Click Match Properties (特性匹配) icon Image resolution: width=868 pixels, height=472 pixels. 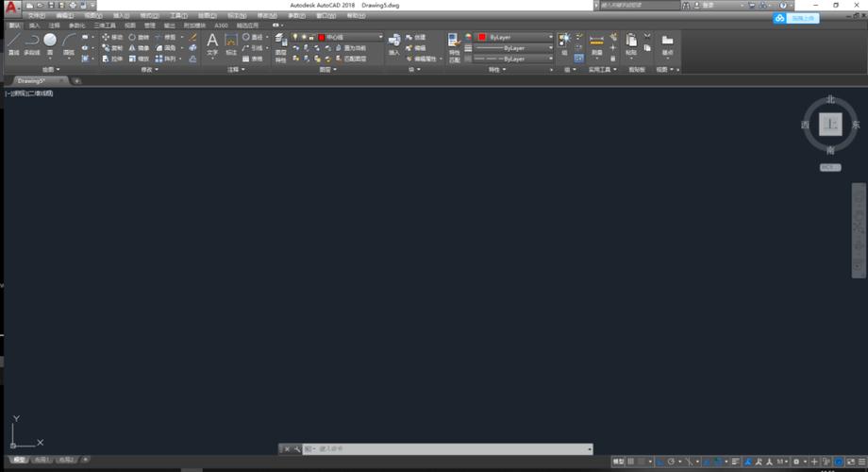click(x=454, y=47)
